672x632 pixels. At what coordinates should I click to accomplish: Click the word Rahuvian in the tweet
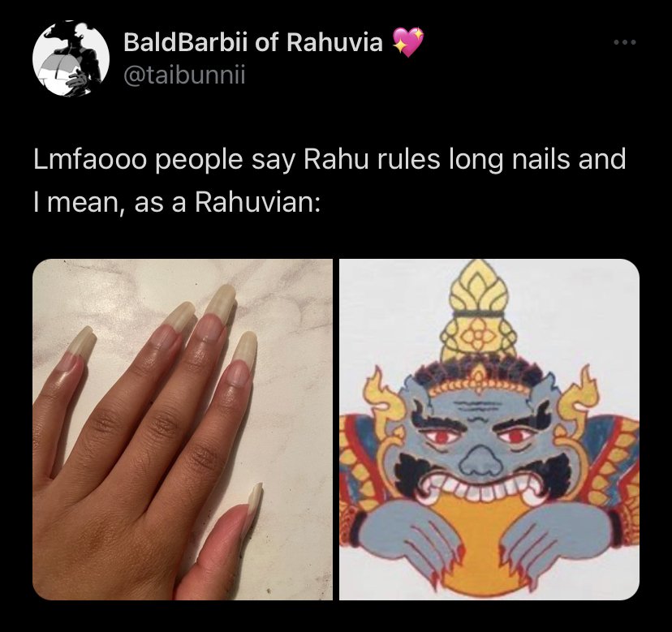point(255,202)
